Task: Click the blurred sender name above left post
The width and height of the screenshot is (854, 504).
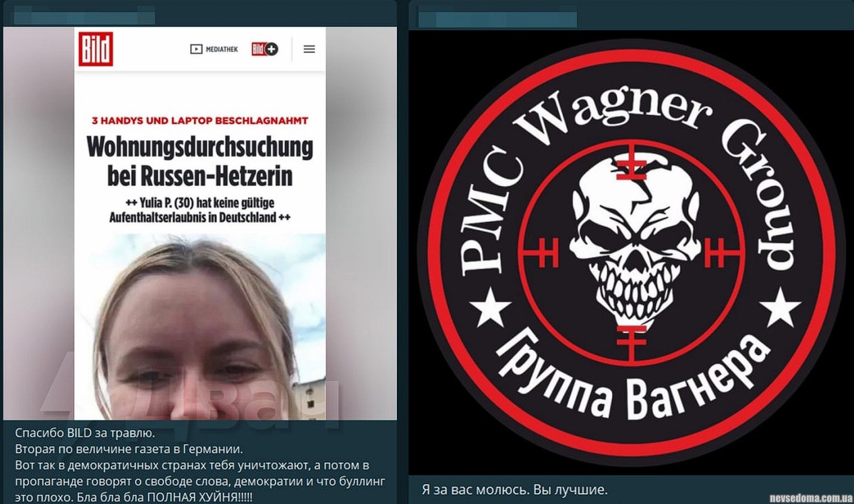Action: [84, 15]
